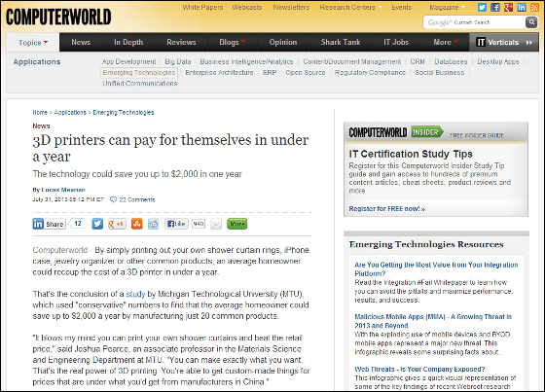
Task: Click the Home breadcrumb link
Action: tap(40, 112)
